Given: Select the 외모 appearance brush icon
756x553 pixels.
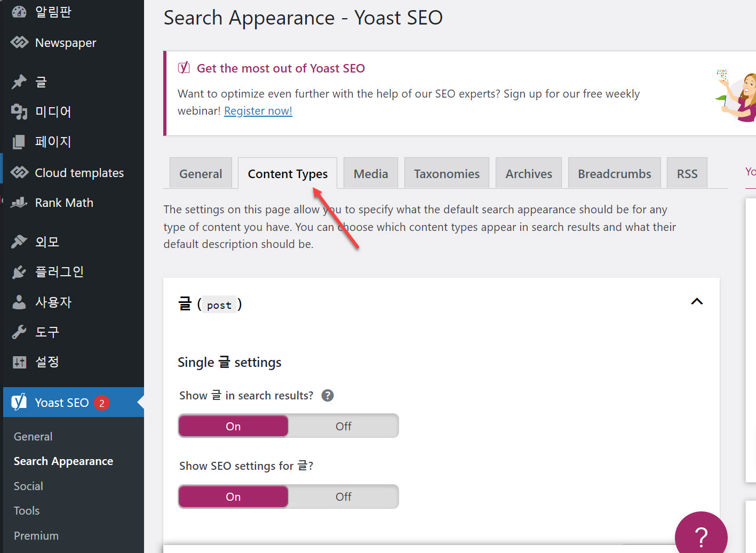Looking at the screenshot, I should tap(19, 241).
